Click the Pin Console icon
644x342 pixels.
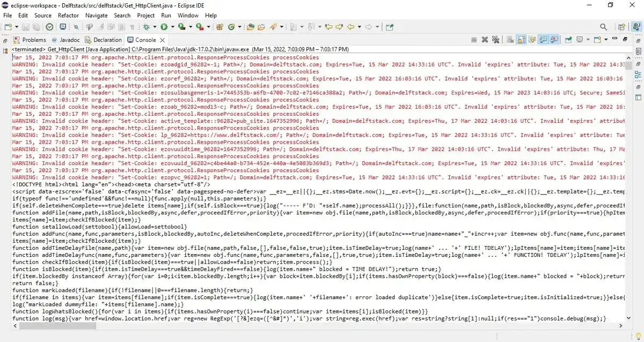pos(568,40)
